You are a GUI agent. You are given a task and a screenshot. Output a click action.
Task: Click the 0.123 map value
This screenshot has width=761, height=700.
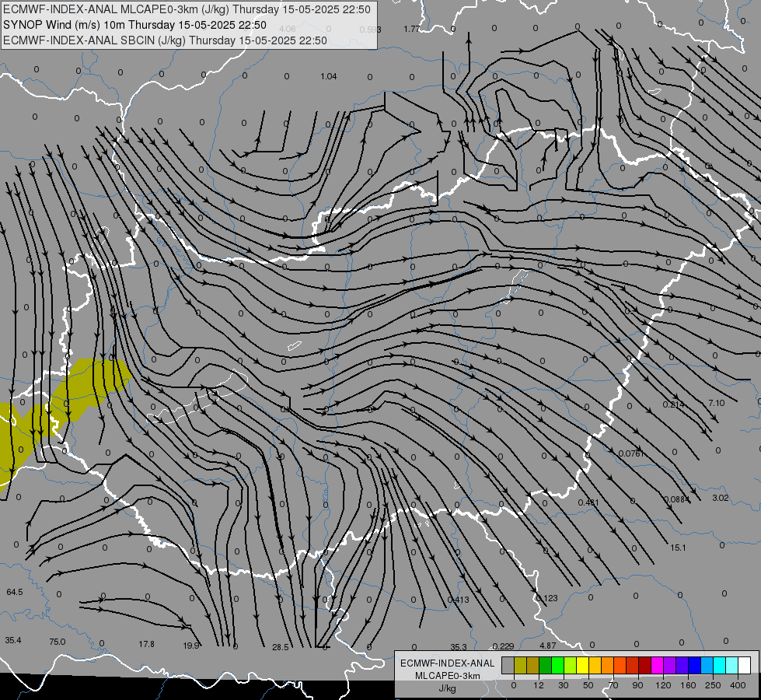[547, 598]
